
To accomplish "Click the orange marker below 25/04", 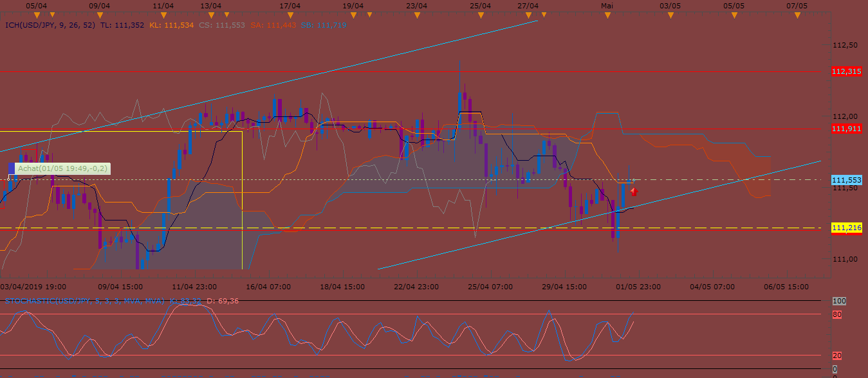I will pos(481,14).
